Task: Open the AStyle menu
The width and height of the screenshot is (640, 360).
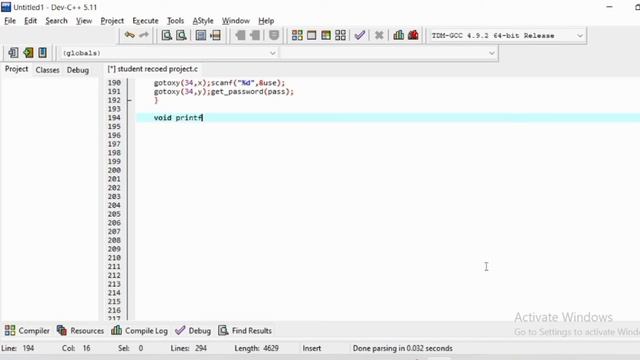Action: coord(203,21)
